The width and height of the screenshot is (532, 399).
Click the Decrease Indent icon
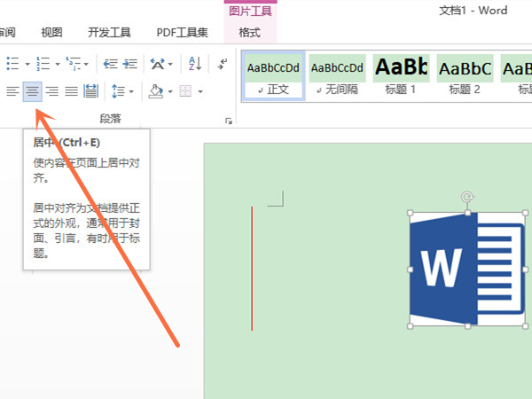(110, 64)
